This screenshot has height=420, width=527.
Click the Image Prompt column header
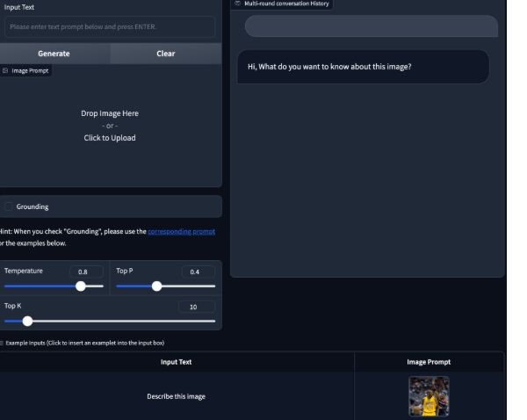429,361
